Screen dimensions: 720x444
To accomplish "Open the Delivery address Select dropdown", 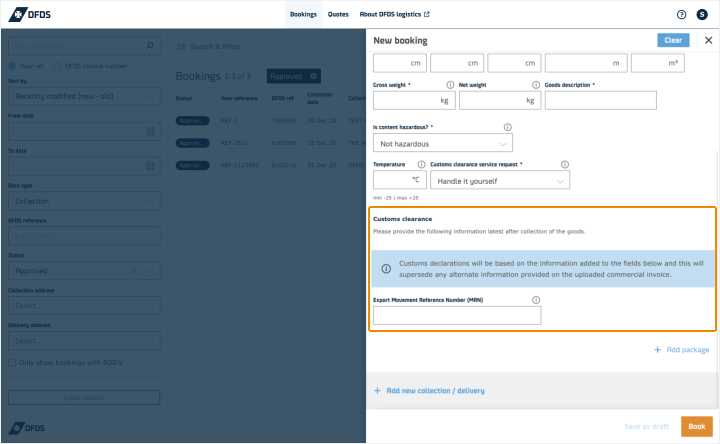I will 84,341.
